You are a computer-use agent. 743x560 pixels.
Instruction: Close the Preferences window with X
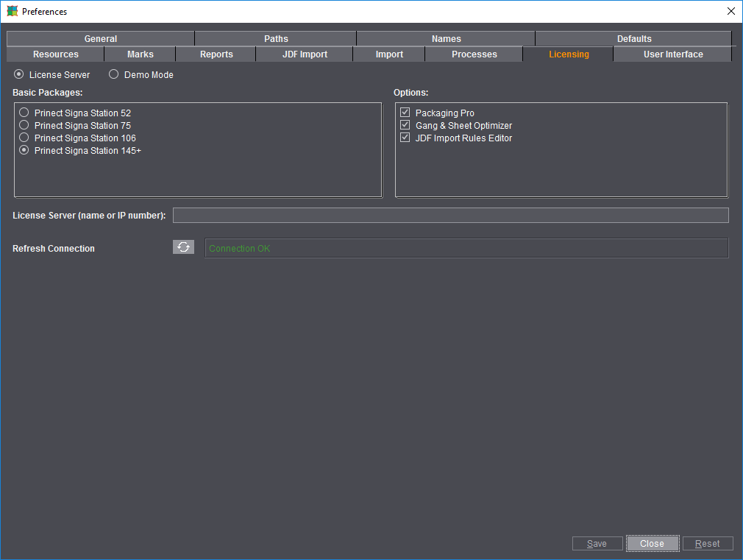pos(730,11)
